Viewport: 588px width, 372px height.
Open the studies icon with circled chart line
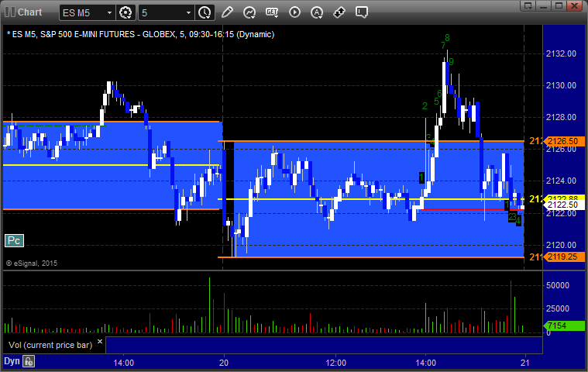tap(249, 12)
